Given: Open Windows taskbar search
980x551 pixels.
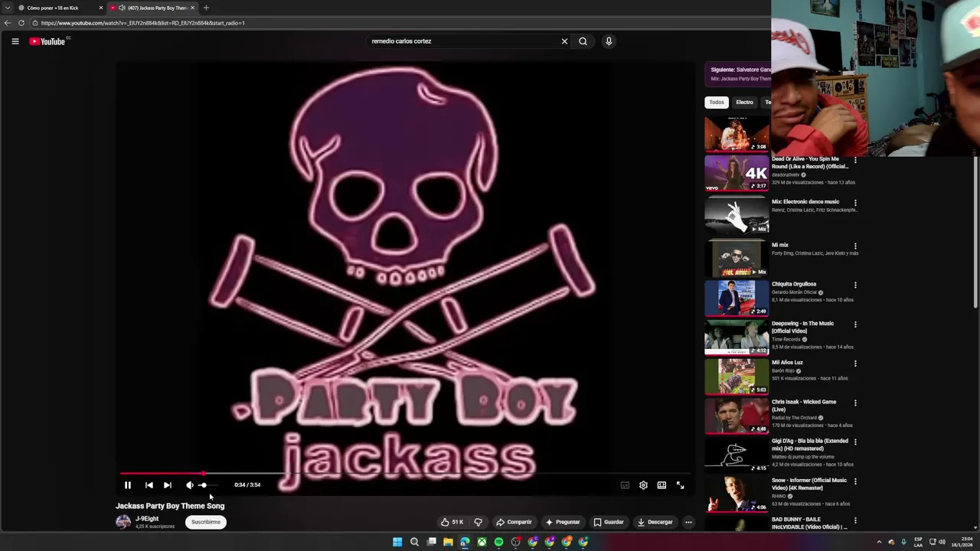Looking at the screenshot, I should [414, 542].
